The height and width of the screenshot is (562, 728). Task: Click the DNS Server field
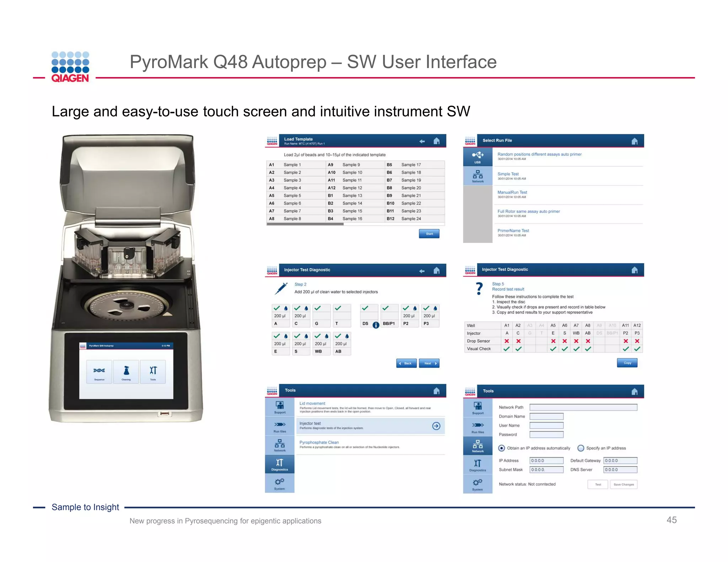tap(620, 470)
